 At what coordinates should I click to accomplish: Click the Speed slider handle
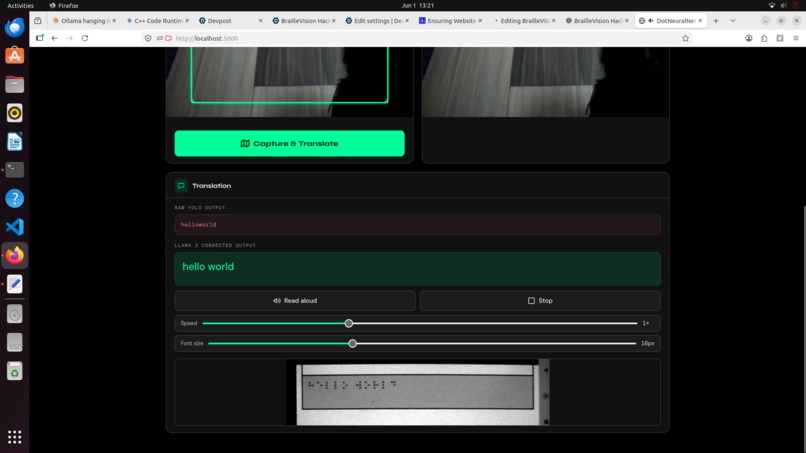[x=349, y=323]
